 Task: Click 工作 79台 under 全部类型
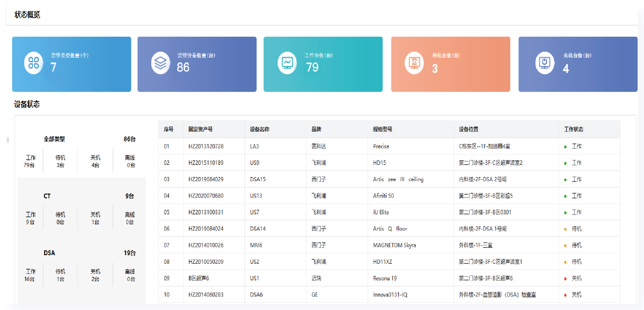(30, 161)
